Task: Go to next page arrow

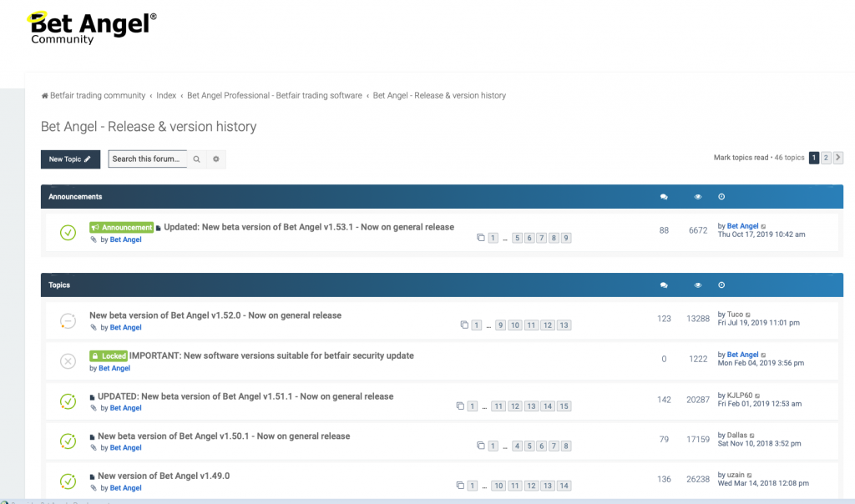Action: pyautogui.click(x=838, y=158)
